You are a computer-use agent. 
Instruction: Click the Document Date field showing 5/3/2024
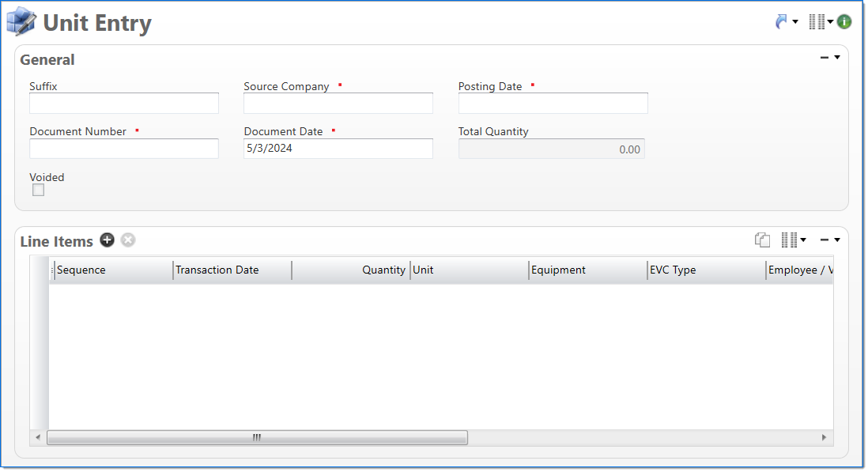point(338,149)
